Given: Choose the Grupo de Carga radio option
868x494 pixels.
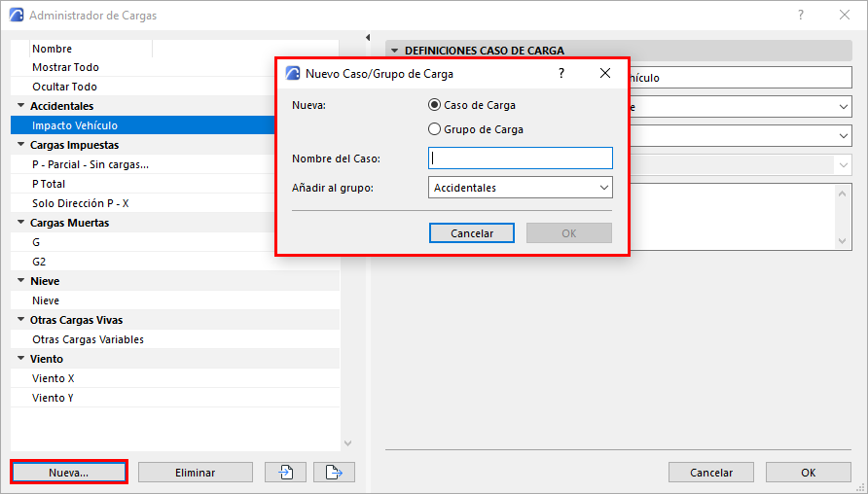Looking at the screenshot, I should pyautogui.click(x=435, y=129).
